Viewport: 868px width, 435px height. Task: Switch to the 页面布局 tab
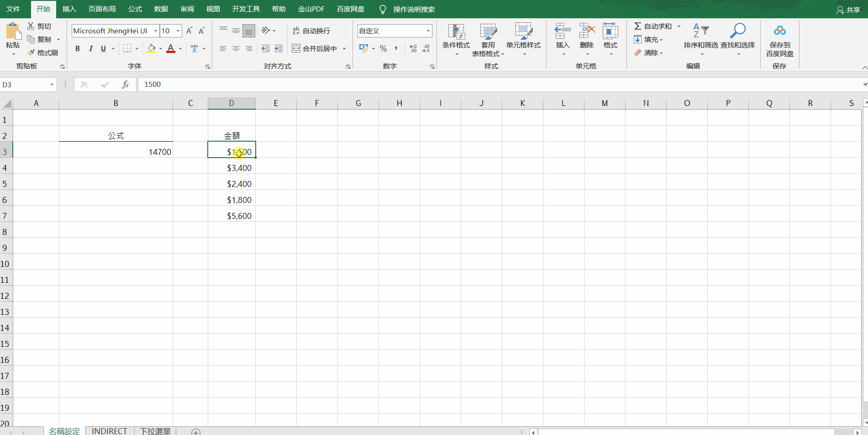coord(102,9)
